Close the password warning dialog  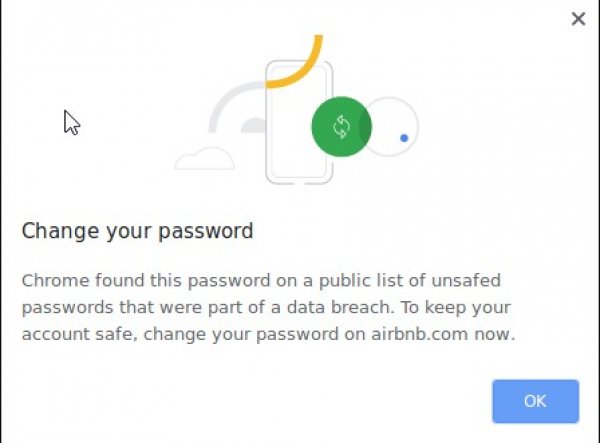coord(578,18)
